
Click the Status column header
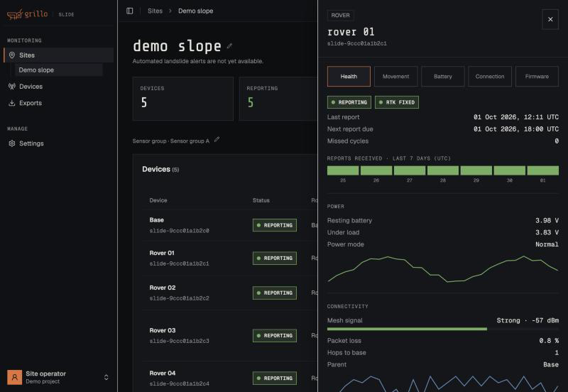point(261,200)
